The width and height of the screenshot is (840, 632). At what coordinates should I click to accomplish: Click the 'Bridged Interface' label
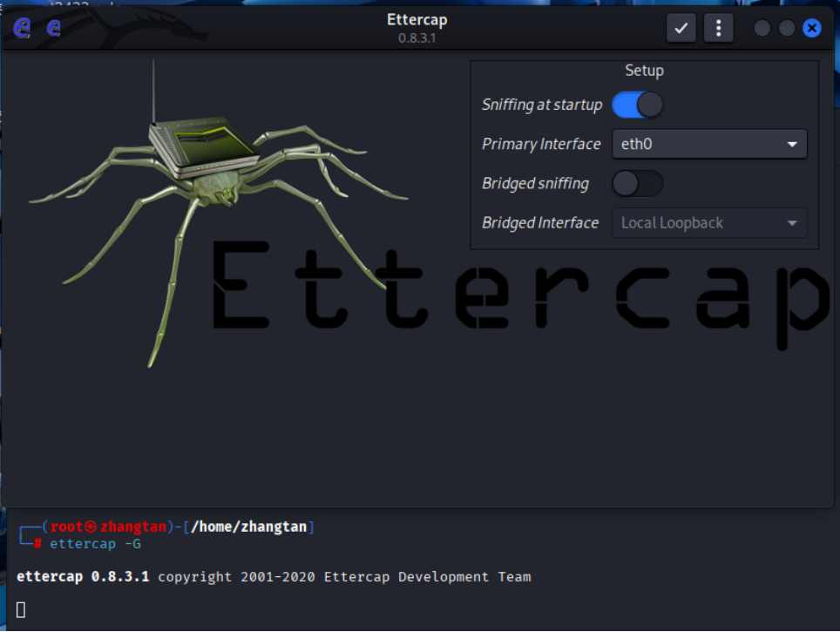pyautogui.click(x=540, y=223)
